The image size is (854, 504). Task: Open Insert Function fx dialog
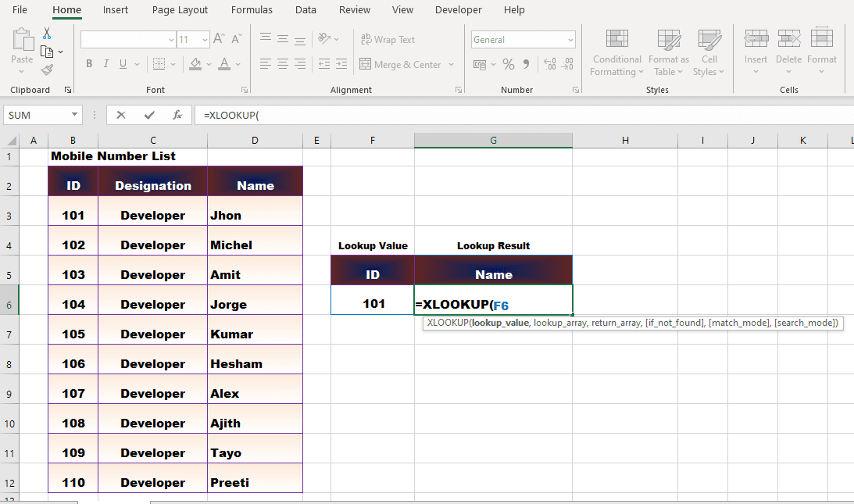[x=177, y=115]
